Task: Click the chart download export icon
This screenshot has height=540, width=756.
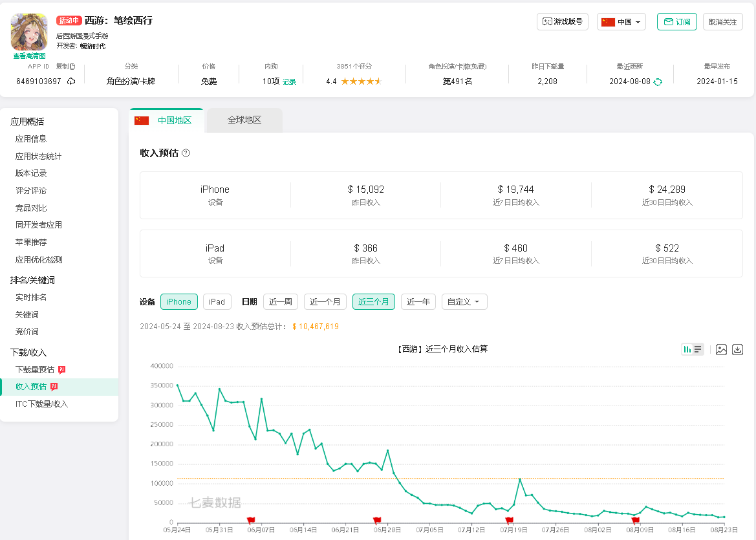Action: click(x=737, y=350)
